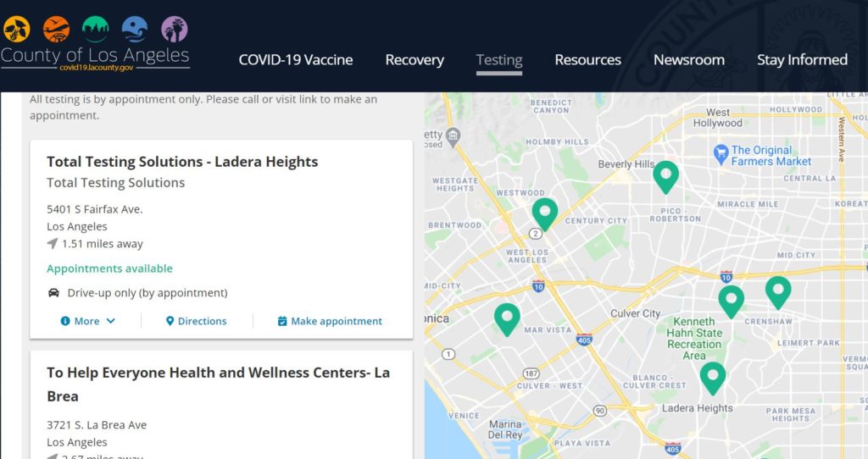Screen dimensions: 868x459
Task: Click the info icon beside More
Action: coord(65,321)
